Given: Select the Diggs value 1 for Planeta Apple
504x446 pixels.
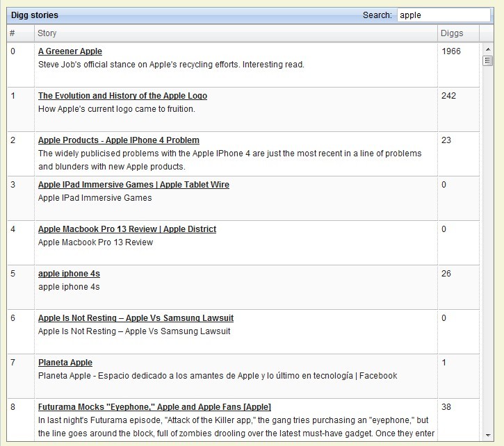Looking at the screenshot, I should tap(444, 363).
